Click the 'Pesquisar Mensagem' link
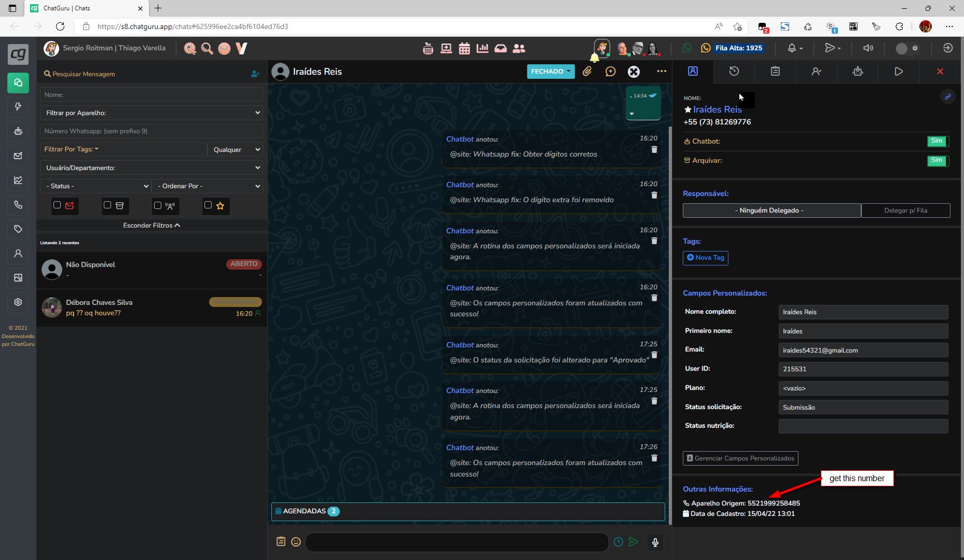This screenshot has width=964, height=560. pyautogui.click(x=80, y=74)
